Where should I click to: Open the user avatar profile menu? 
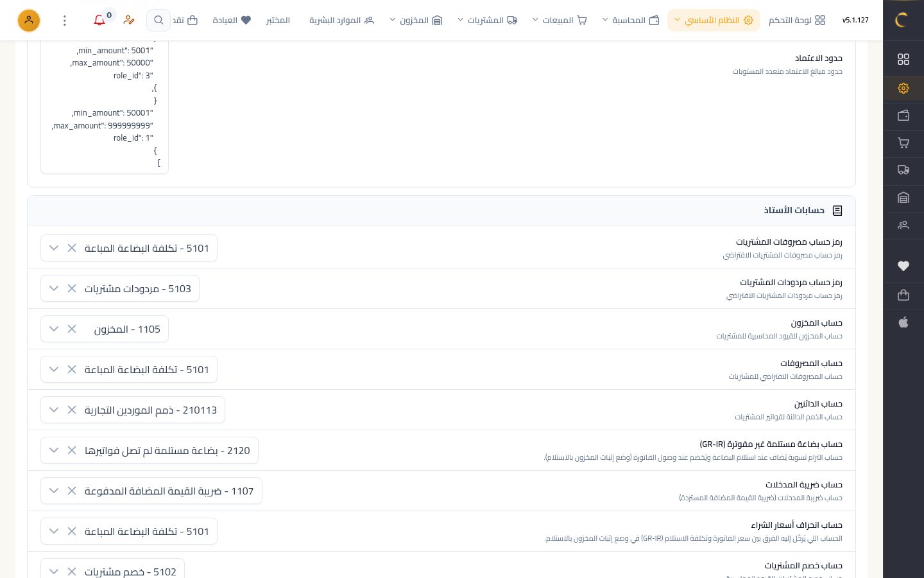coord(29,21)
